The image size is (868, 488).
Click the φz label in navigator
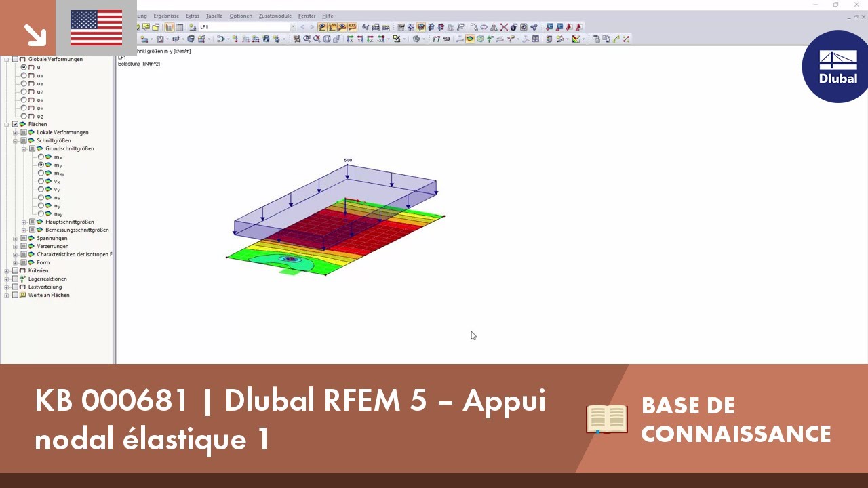pyautogui.click(x=40, y=116)
